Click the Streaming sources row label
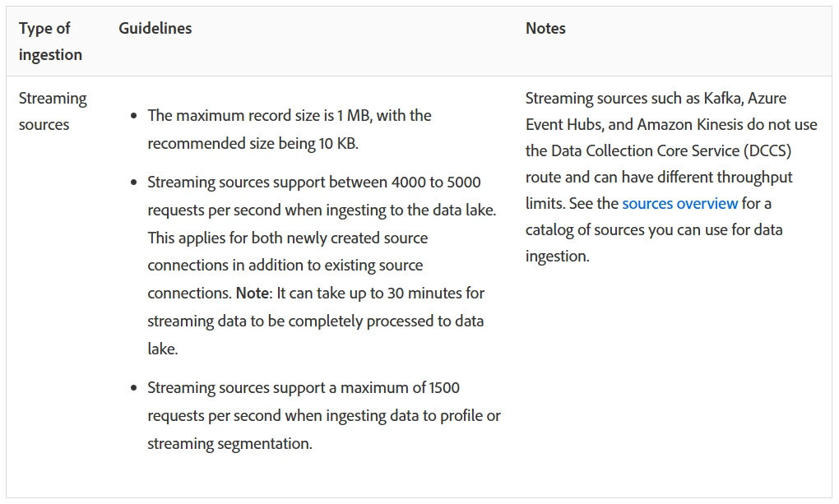Screen dimensions: 839x504 point(53,111)
